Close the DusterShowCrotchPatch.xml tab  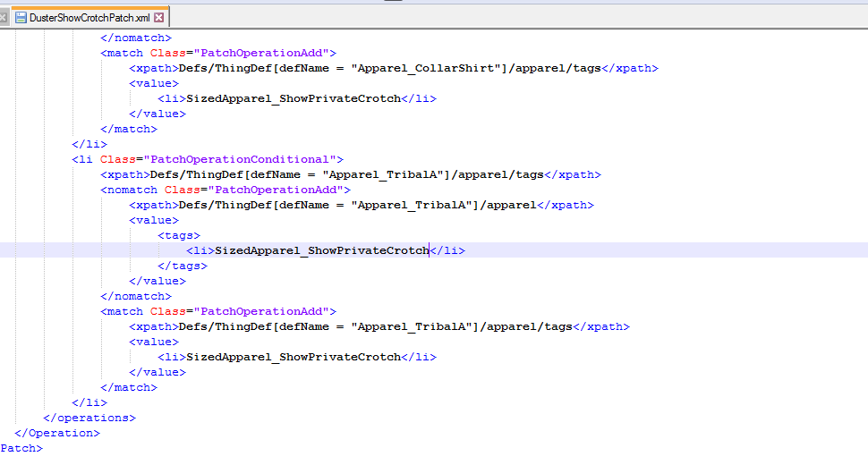[159, 18]
